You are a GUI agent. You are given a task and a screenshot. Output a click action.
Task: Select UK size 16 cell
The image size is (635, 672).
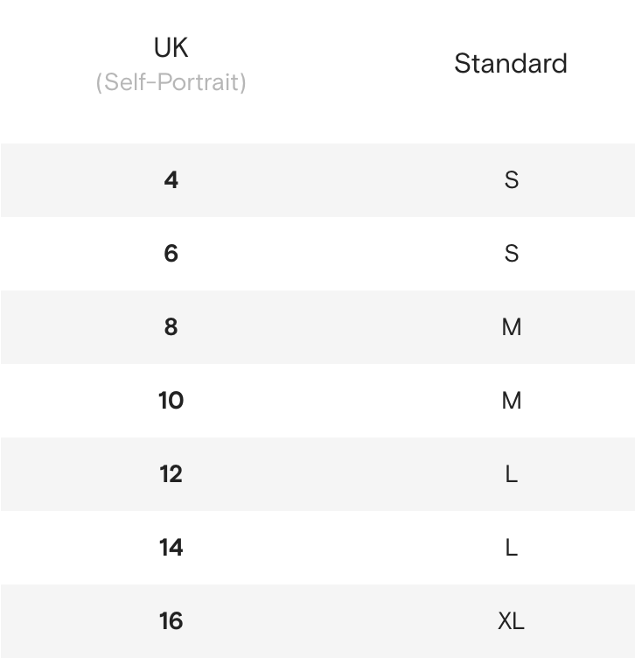click(171, 621)
